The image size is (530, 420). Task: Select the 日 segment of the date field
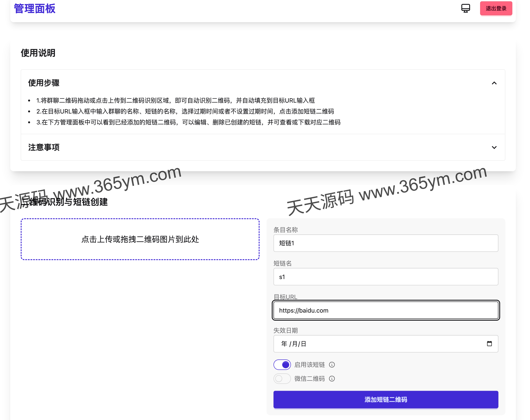coord(303,344)
